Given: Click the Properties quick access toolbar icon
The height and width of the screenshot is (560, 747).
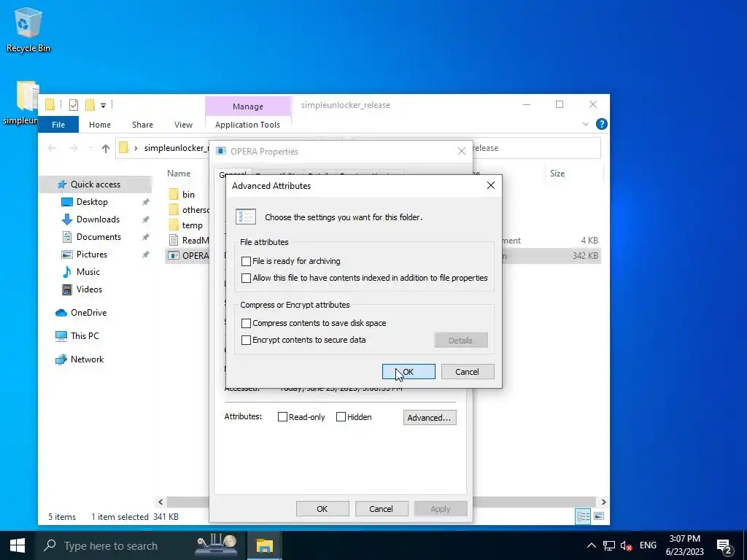Looking at the screenshot, I should pos(74,104).
